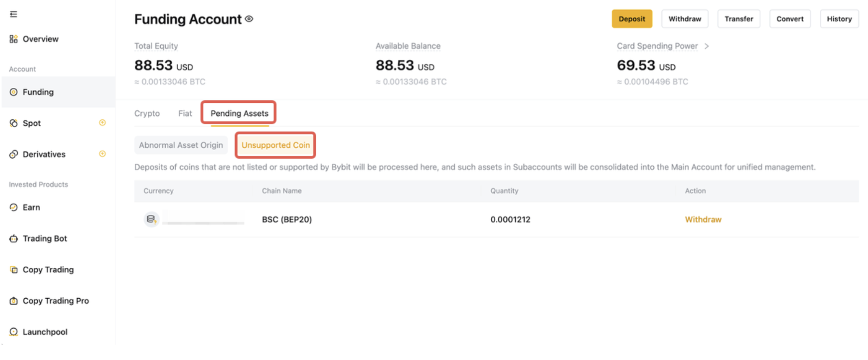Click the Copy Trading Pro icon
The image size is (868, 360).
pyautogui.click(x=14, y=301)
